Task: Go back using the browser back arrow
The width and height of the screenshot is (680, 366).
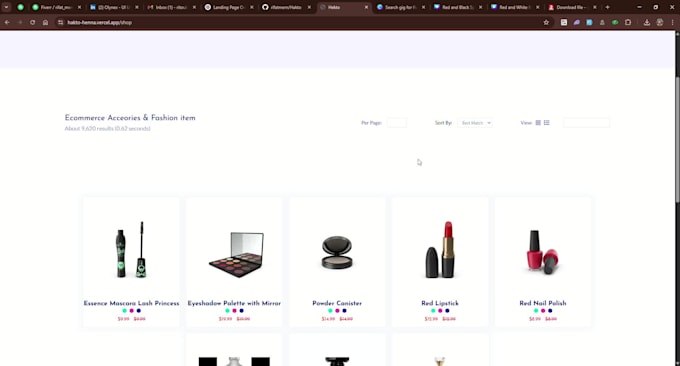Action: [7, 22]
